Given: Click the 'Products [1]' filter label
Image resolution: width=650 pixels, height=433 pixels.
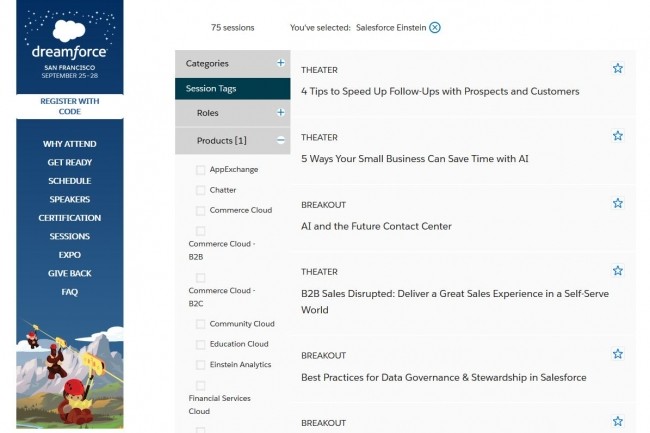Looking at the screenshot, I should pyautogui.click(x=221, y=140).
